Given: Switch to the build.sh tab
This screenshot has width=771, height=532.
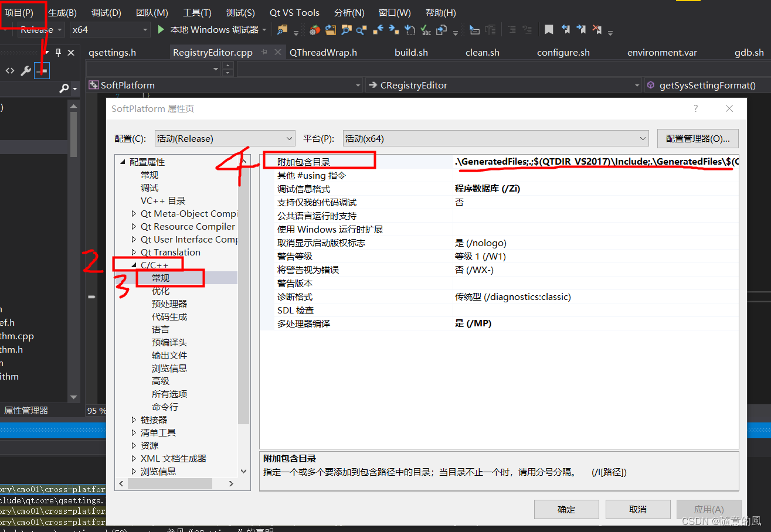Looking at the screenshot, I should 411,52.
